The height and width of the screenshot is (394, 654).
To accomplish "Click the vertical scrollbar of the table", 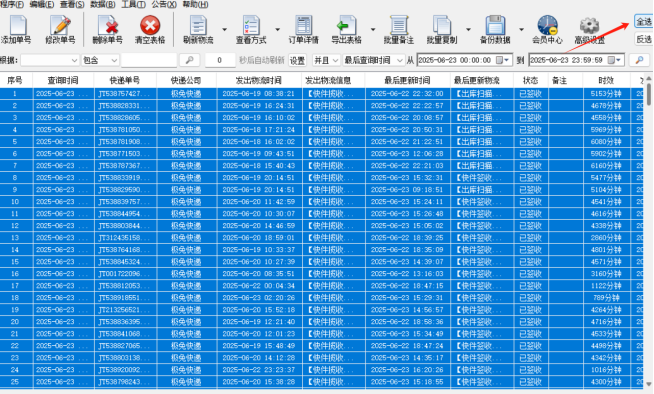I will (x=649, y=231).
